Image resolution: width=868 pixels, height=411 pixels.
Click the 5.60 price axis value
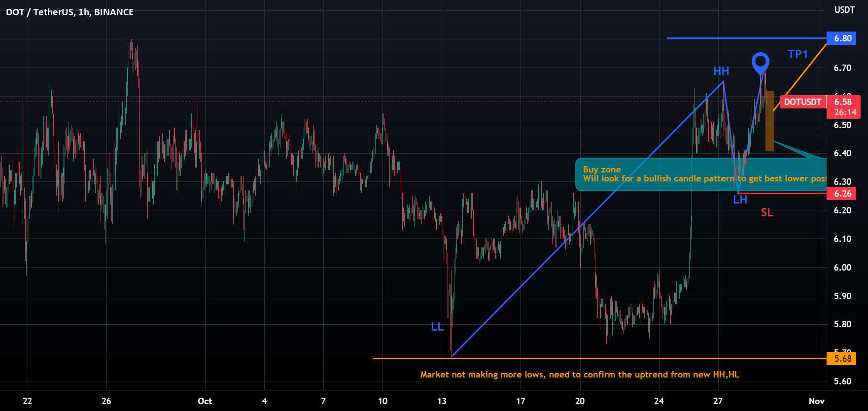point(842,381)
